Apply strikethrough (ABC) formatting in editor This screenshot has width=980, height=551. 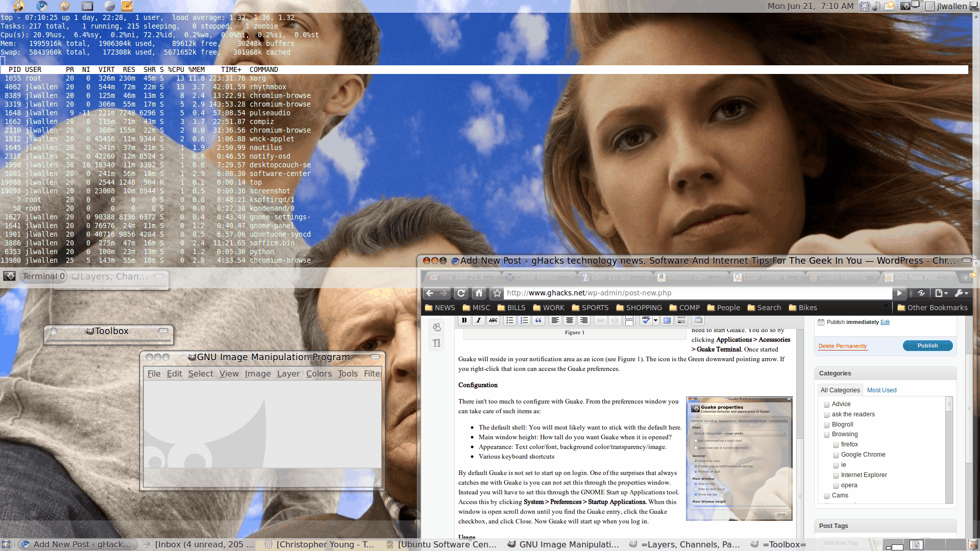[493, 320]
